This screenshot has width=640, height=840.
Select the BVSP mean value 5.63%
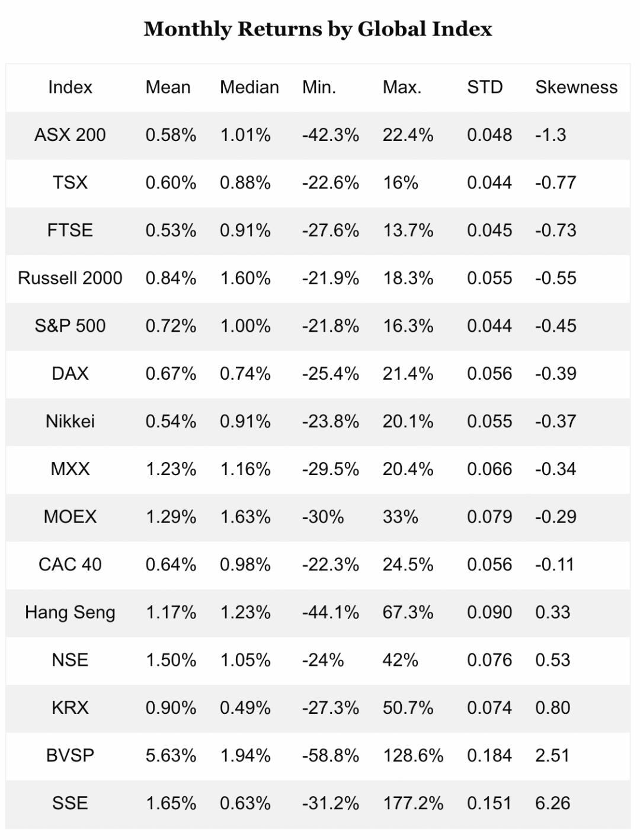[x=171, y=755]
